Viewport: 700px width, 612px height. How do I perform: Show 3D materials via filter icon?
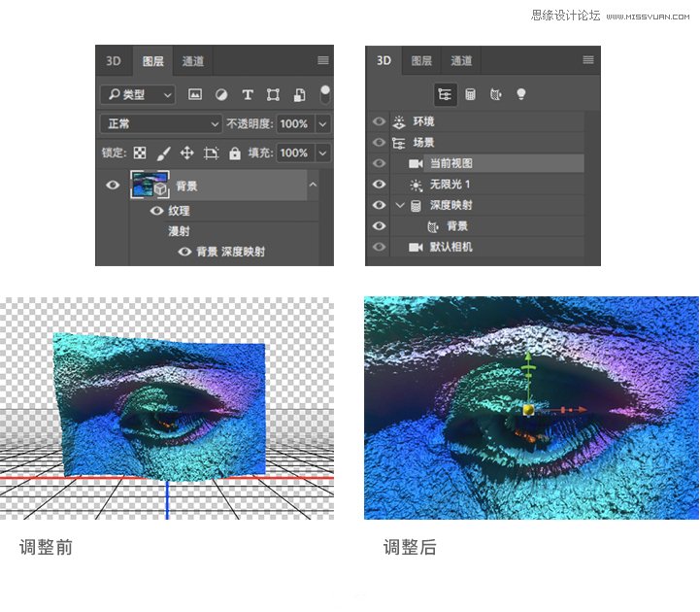(x=495, y=94)
